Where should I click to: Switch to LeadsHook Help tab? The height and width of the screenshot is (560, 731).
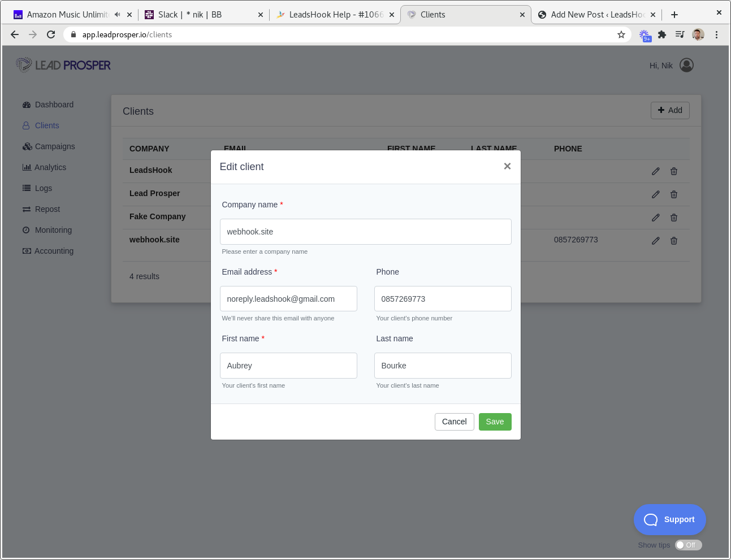point(334,15)
